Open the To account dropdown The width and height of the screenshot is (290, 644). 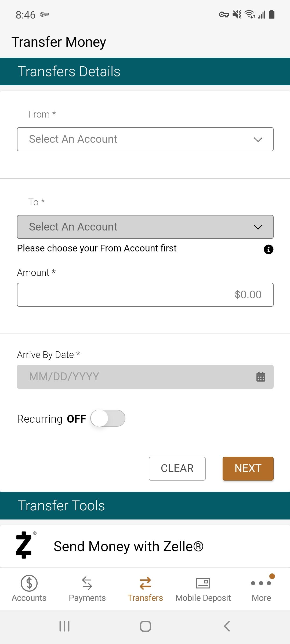tap(145, 227)
